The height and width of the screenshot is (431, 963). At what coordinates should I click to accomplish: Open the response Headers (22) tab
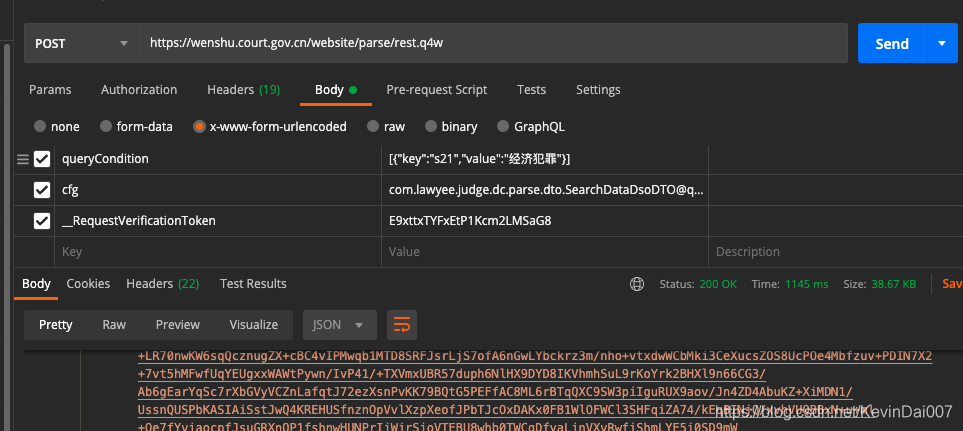point(163,284)
